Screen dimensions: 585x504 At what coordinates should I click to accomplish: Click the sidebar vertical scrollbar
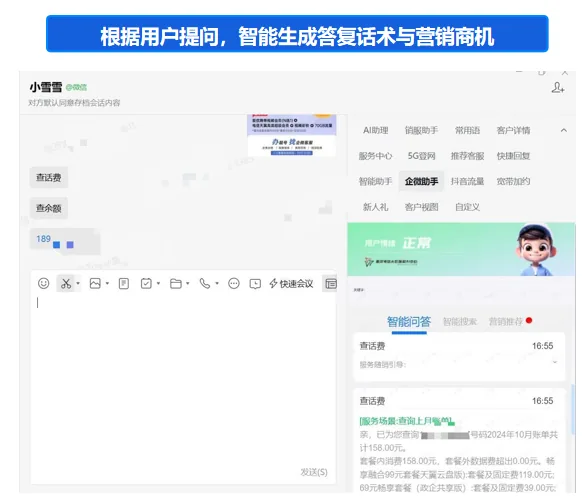pos(573,408)
